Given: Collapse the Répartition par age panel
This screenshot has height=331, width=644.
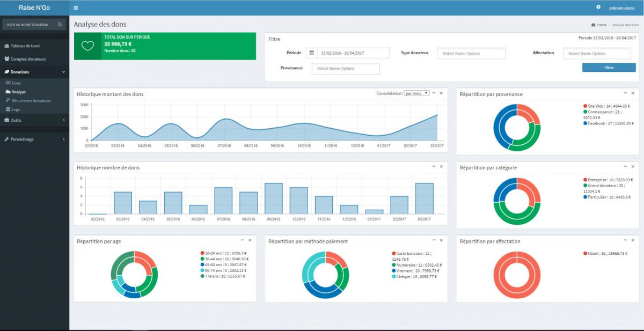Looking at the screenshot, I should point(242,240).
